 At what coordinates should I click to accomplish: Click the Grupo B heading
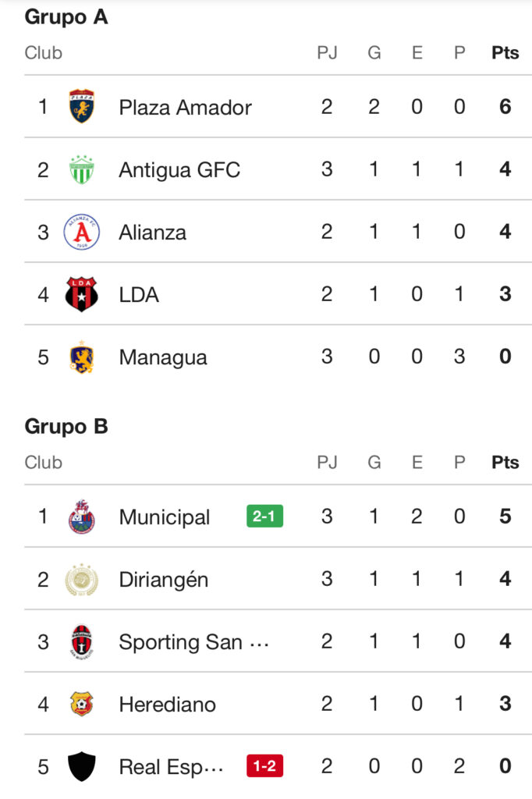pyautogui.click(x=66, y=426)
